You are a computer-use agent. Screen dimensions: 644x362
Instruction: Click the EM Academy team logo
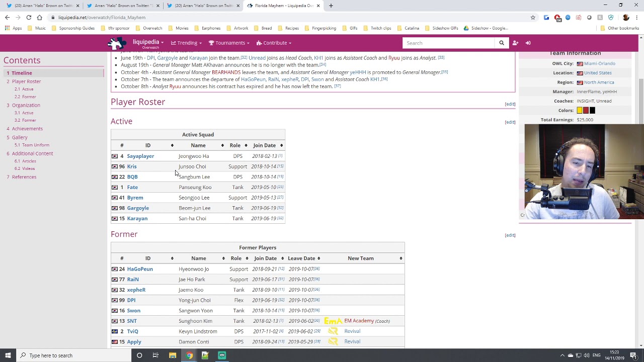tap(333, 321)
